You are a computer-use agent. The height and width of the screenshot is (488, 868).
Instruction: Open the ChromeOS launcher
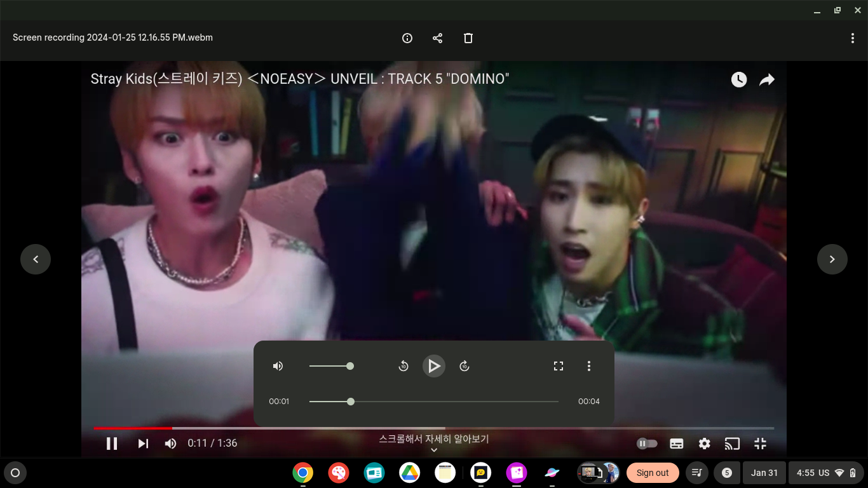(15, 473)
